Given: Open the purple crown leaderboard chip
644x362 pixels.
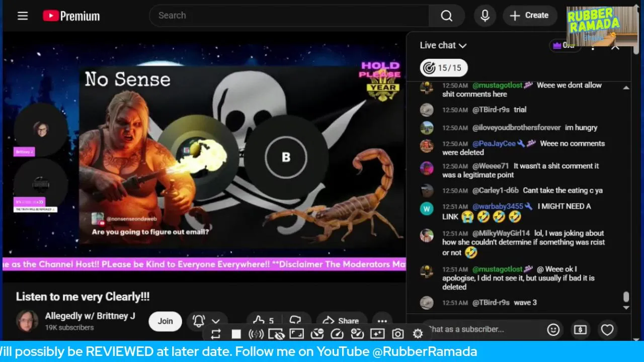Looking at the screenshot, I should (x=565, y=46).
